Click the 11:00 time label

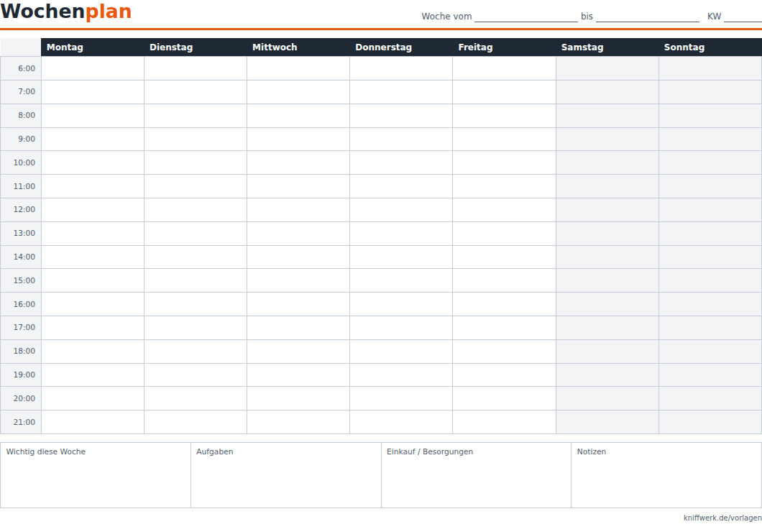point(24,186)
